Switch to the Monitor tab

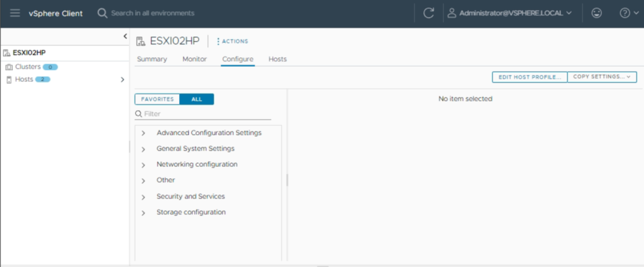coord(194,59)
